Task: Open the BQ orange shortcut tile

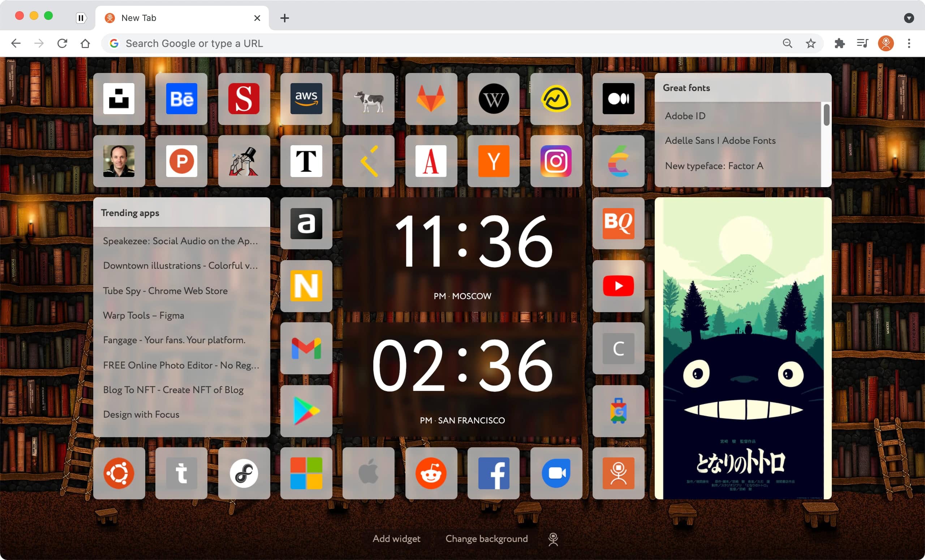Action: [618, 223]
